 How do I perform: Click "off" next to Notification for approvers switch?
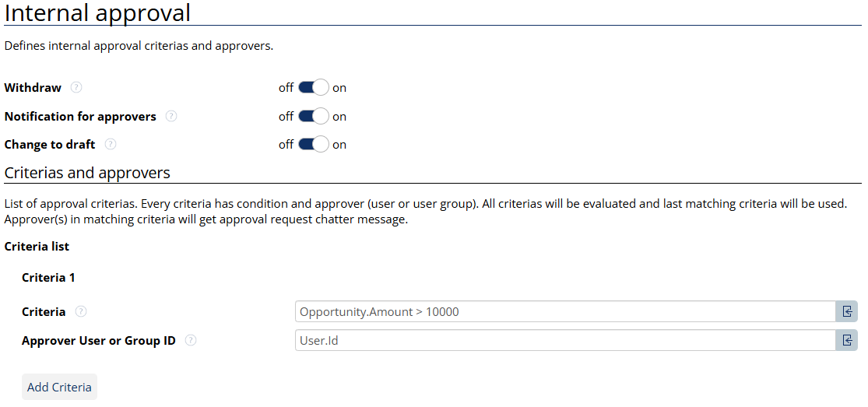[286, 117]
